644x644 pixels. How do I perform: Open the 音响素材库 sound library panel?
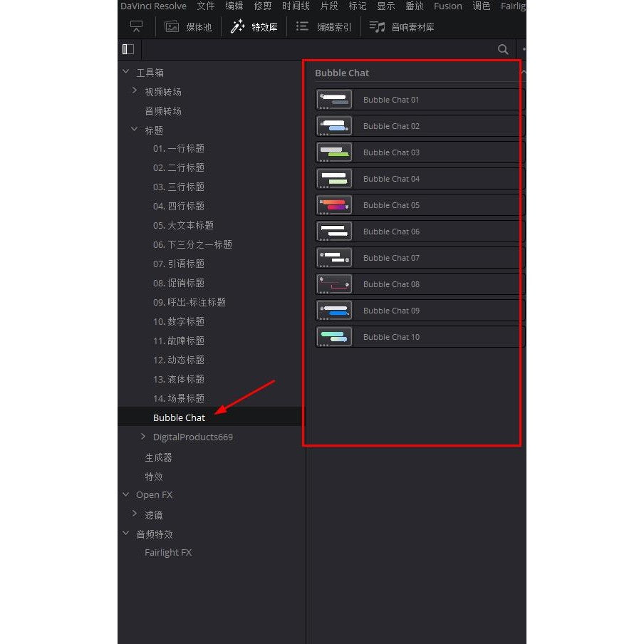click(401, 27)
